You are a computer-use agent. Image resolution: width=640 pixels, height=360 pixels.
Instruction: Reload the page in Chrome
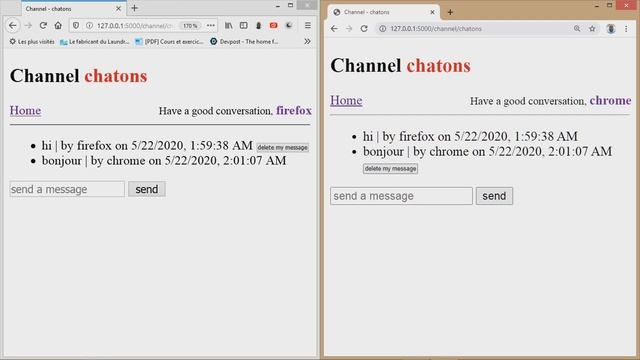click(x=364, y=29)
